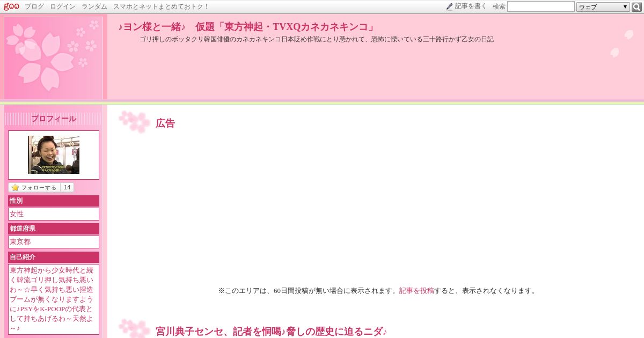Click 記事を投稿 link in notice
The width and height of the screenshot is (644, 338).
416,291
